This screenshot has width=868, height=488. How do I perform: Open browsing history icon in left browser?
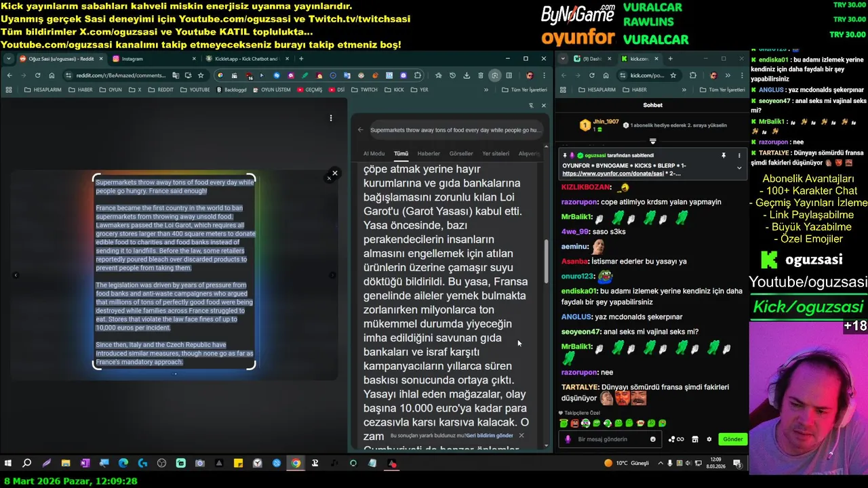452,75
